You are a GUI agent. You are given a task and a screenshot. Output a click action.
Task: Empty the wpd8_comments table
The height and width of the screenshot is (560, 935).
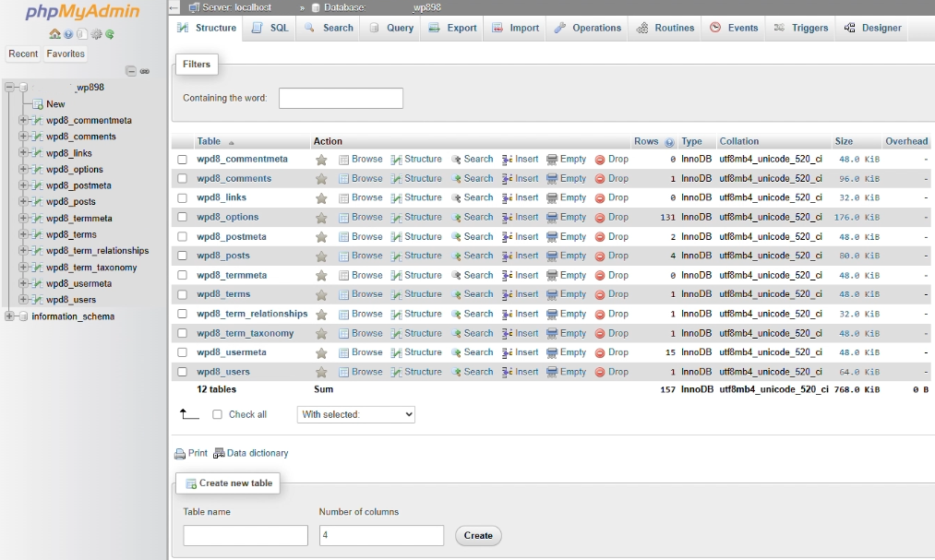567,178
